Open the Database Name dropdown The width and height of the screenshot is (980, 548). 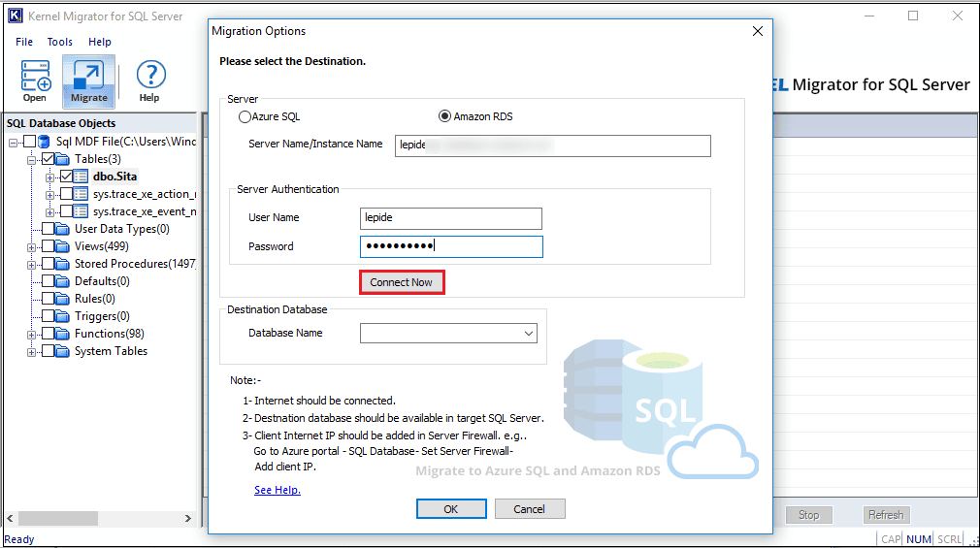click(529, 334)
